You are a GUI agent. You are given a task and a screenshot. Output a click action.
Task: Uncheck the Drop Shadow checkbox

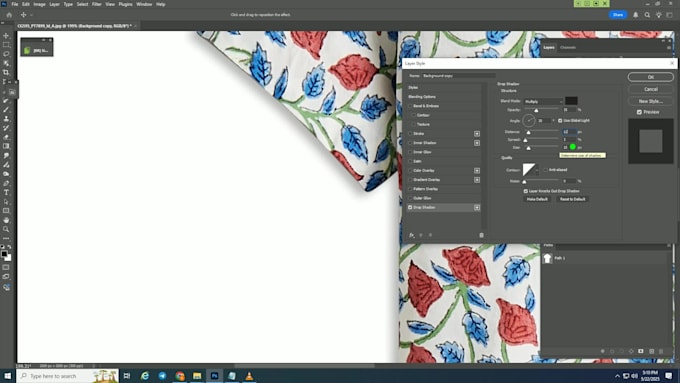point(410,207)
